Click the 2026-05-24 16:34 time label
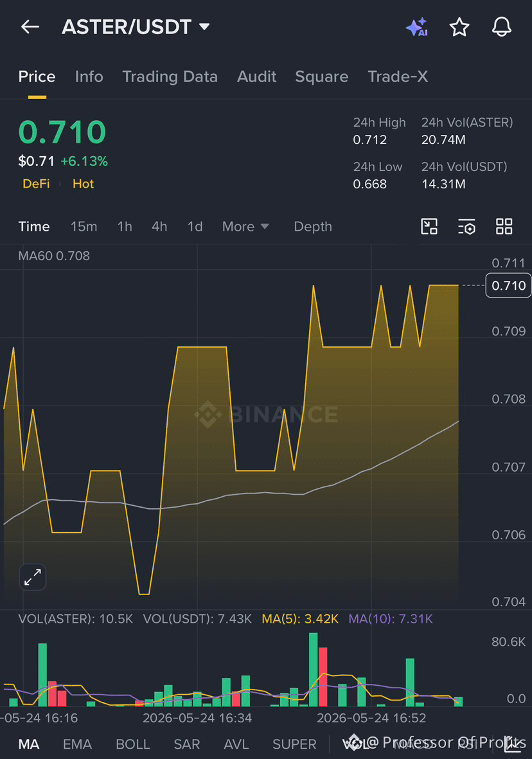The image size is (532, 759). (197, 718)
